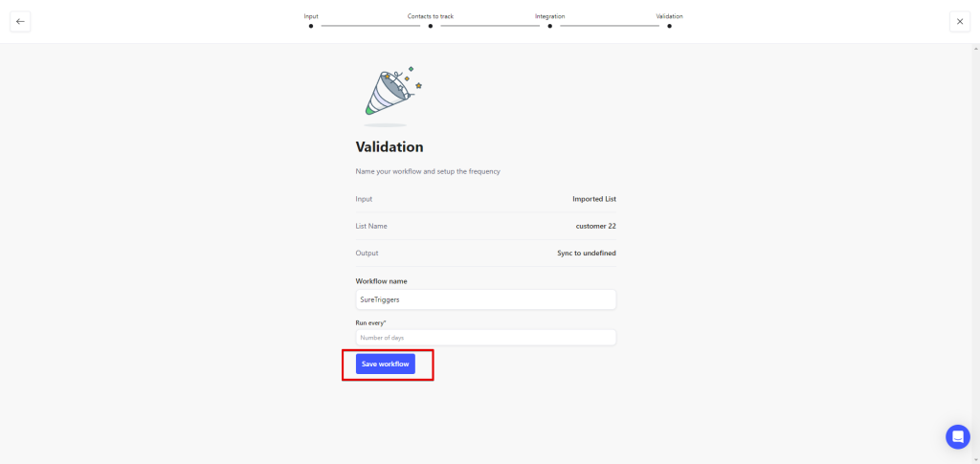Click the progress line between Integration and Validation

coord(609,27)
